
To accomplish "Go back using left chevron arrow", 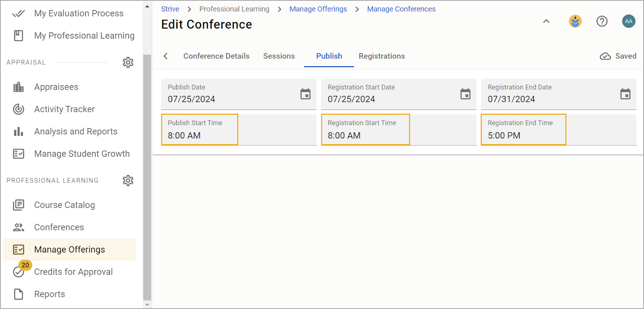I will click(x=165, y=56).
